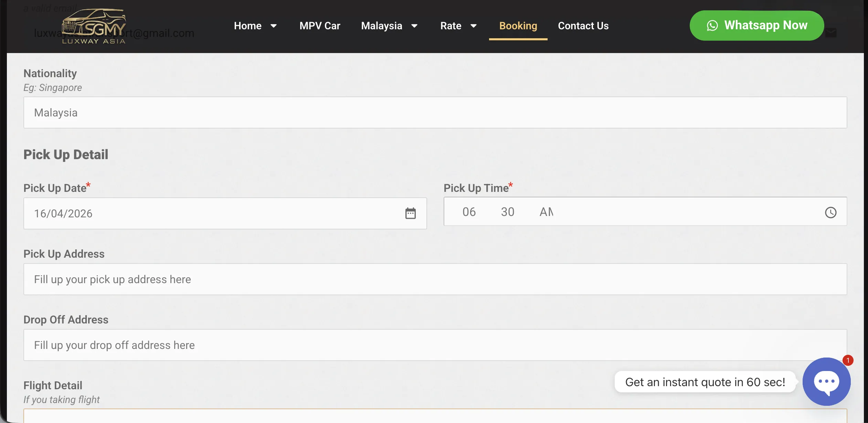Expand the Malaysia dropdown arrow
This screenshot has width=868, height=423.
coord(414,26)
